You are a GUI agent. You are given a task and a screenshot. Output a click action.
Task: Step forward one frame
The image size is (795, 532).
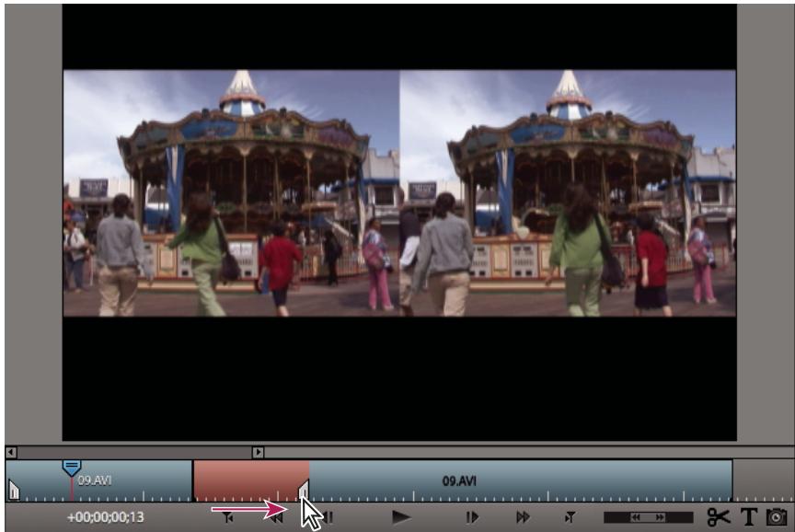[x=472, y=517]
